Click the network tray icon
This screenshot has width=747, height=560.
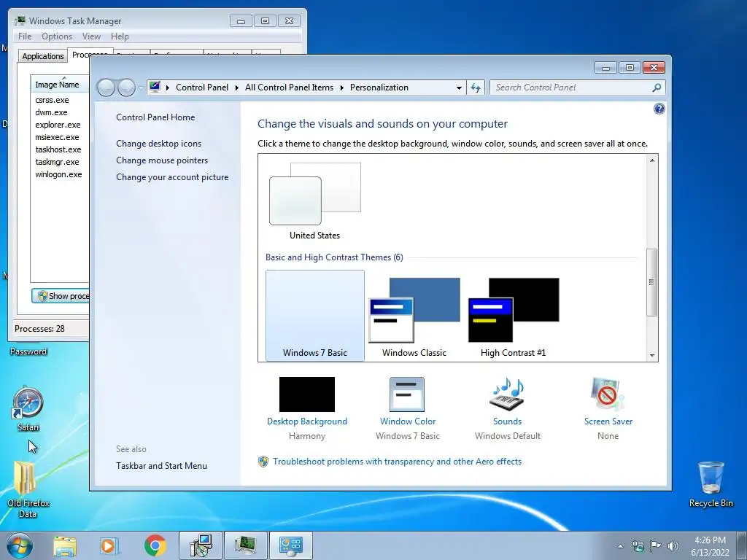point(638,546)
